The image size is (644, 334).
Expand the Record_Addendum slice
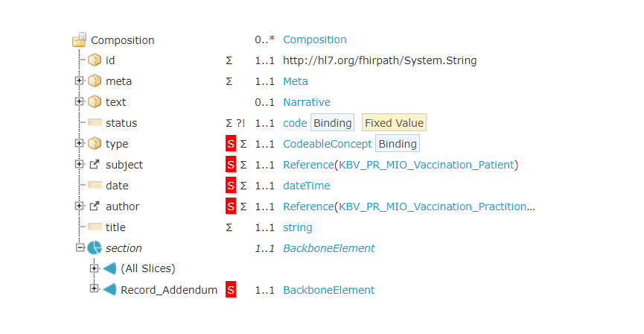tap(94, 289)
